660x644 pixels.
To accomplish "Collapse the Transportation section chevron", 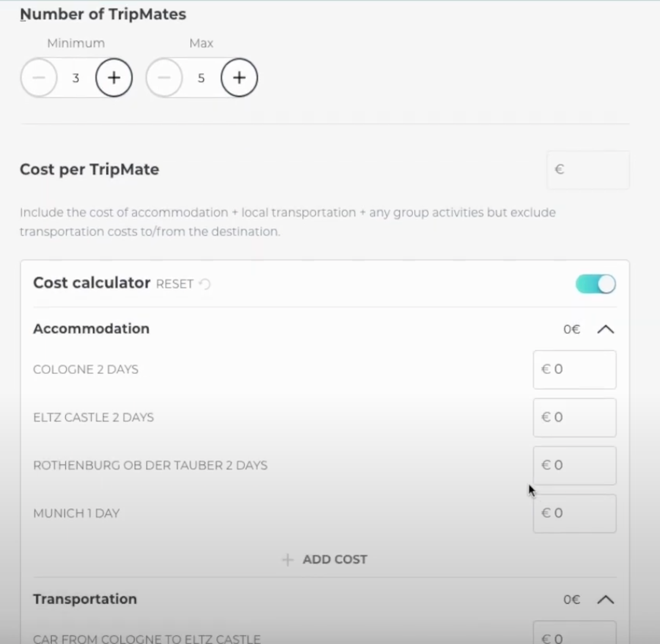I will [x=605, y=599].
